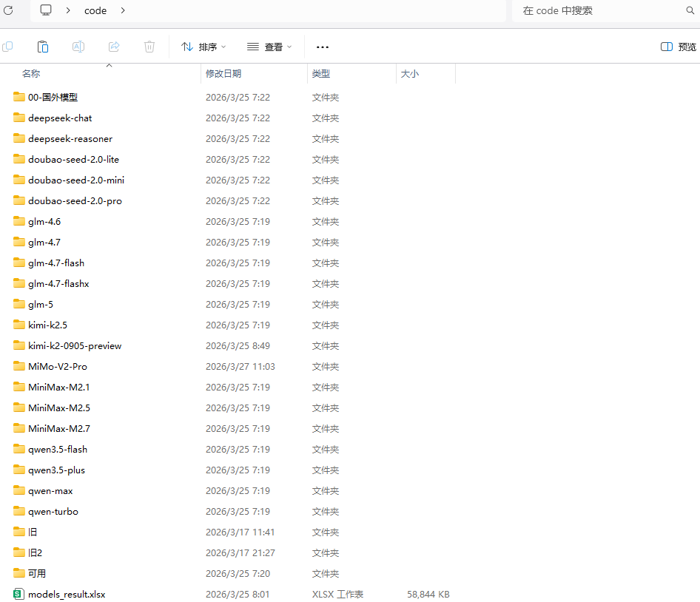The image size is (700, 602).
Task: Click the delete trash can icon
Action: [x=149, y=47]
